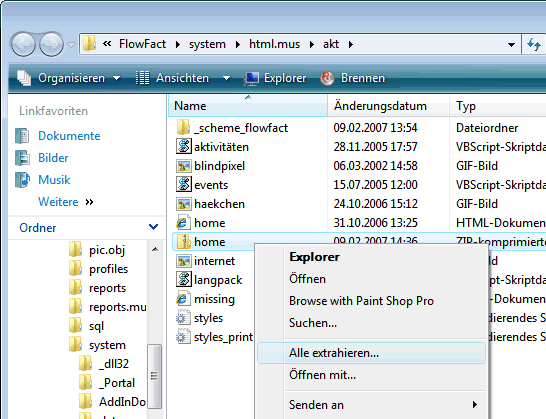Go forward with the Forward arrow button

tap(51, 44)
